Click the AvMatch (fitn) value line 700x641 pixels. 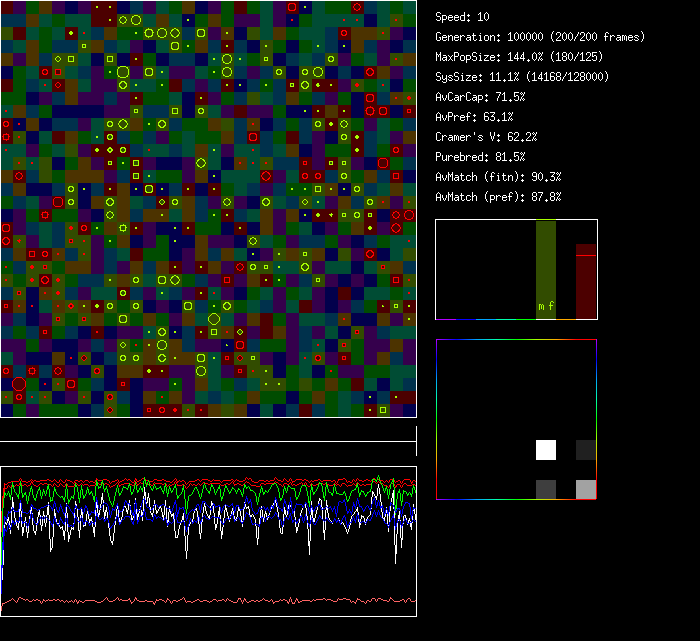point(498,177)
